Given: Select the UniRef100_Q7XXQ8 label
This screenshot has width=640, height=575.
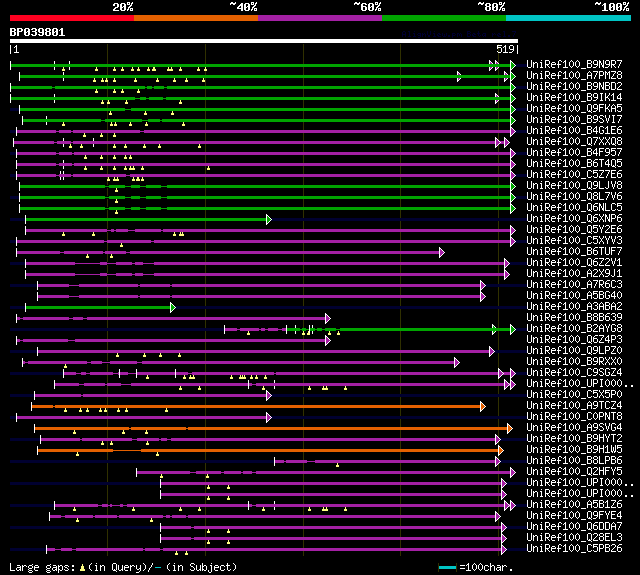Looking at the screenshot, I should tap(574, 142).
